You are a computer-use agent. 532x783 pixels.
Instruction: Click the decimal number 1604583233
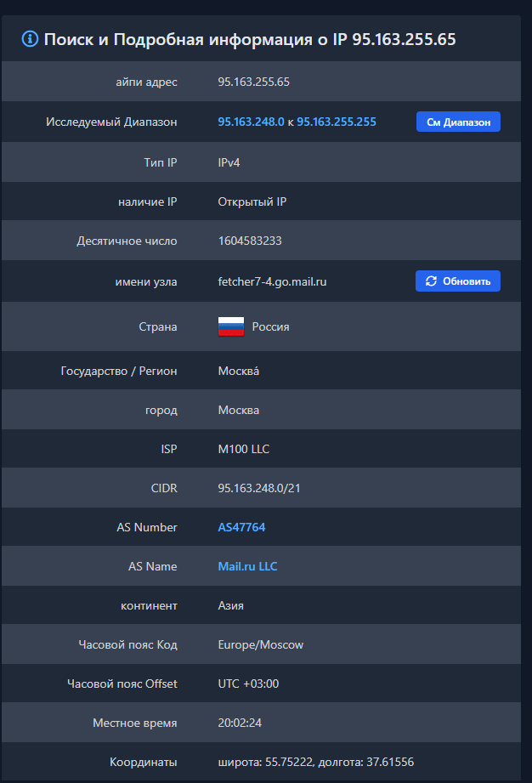pyautogui.click(x=250, y=241)
